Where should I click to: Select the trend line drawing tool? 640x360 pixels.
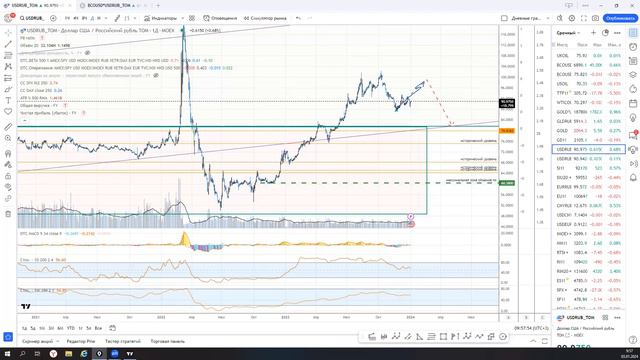click(x=8, y=44)
